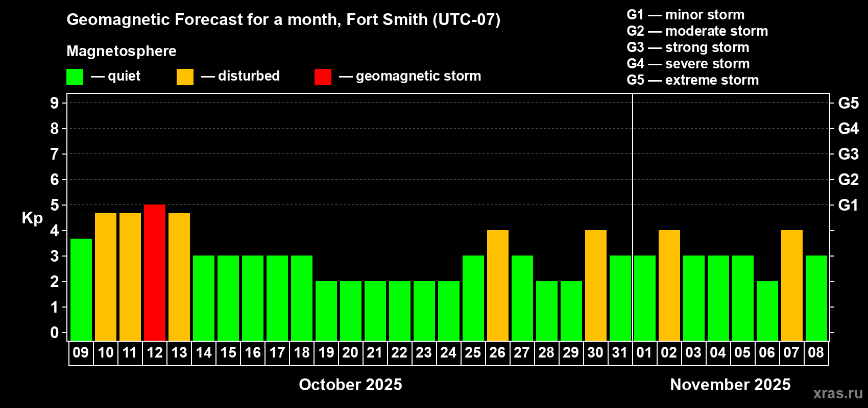Image resolution: width=868 pixels, height=408 pixels.
Task: Click the orange bar for November 02
Action: pos(669,285)
